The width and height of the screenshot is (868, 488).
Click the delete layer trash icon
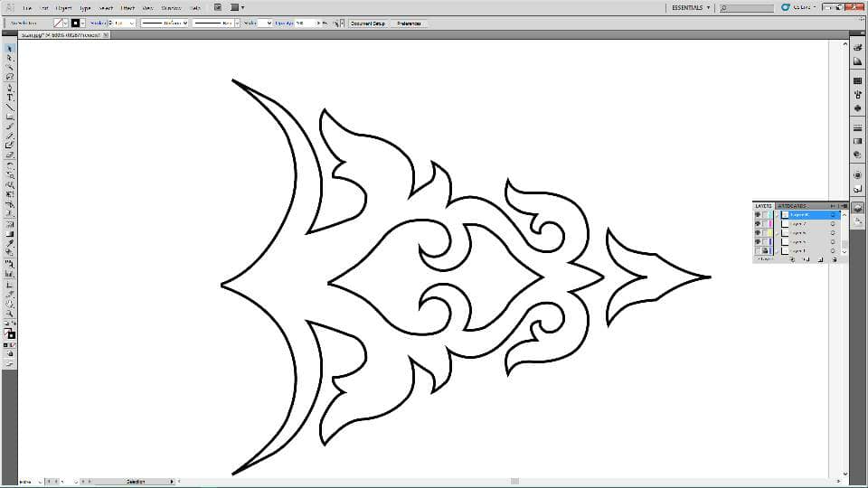coord(835,259)
